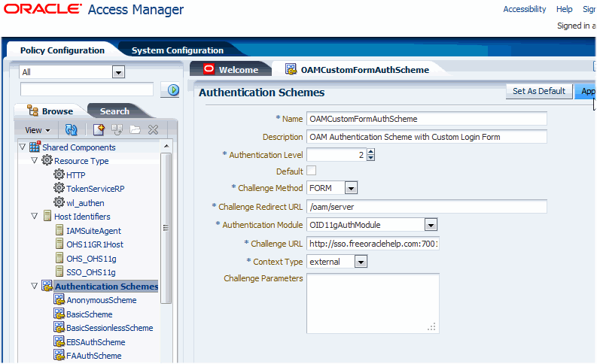Click the Resource Type gear icon
Image resolution: width=597 pixels, height=364 pixels.
click(47, 160)
